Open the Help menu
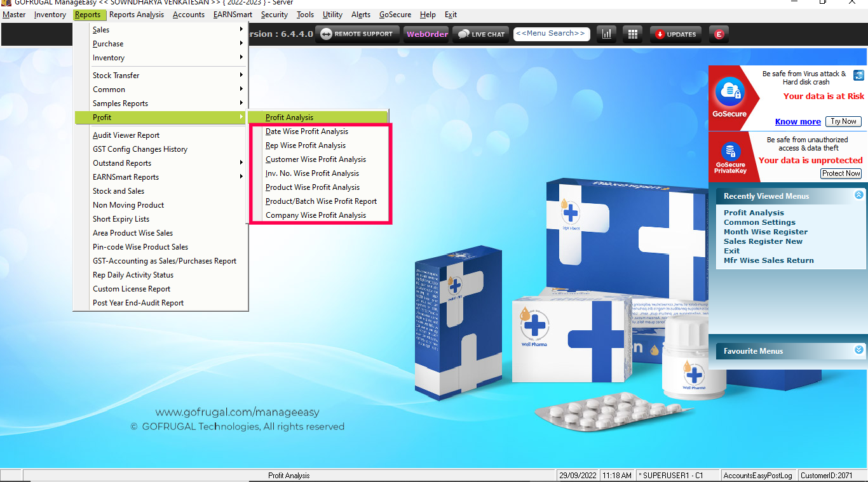 [x=428, y=15]
